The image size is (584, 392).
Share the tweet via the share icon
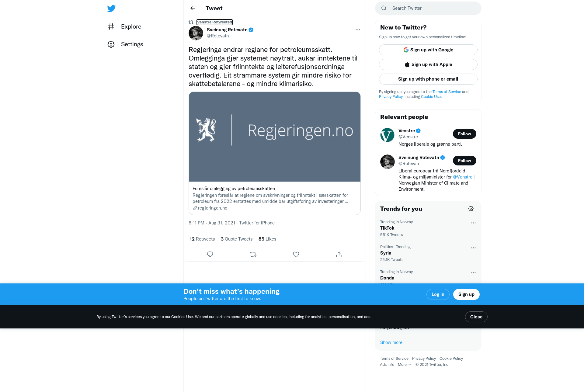coord(339,254)
